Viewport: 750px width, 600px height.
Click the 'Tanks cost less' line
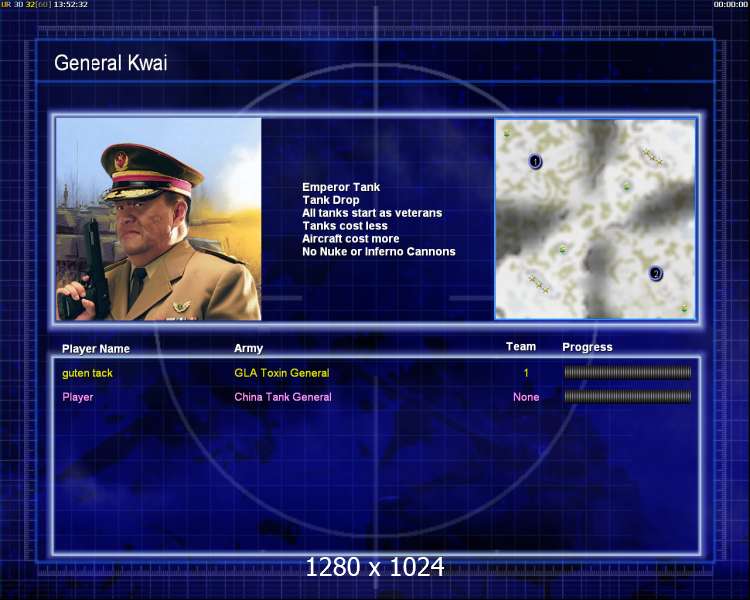click(344, 226)
